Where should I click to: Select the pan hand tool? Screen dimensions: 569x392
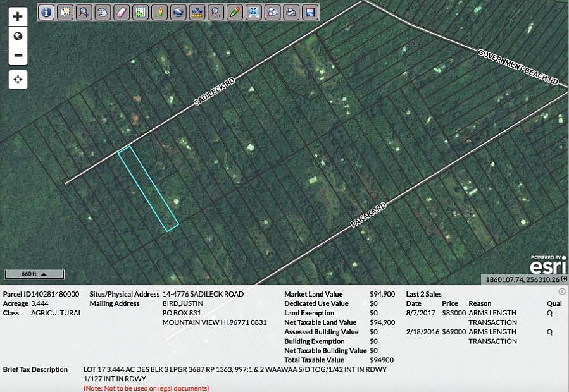(x=103, y=13)
